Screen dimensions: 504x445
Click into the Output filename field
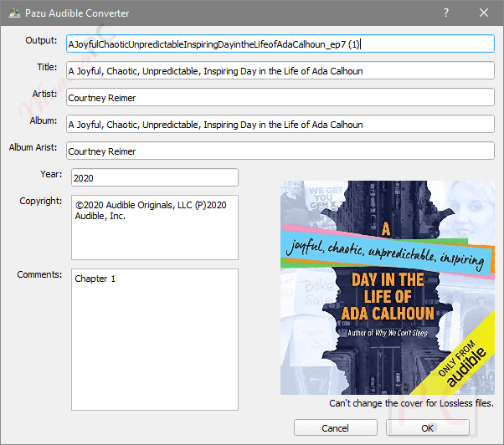[280, 43]
